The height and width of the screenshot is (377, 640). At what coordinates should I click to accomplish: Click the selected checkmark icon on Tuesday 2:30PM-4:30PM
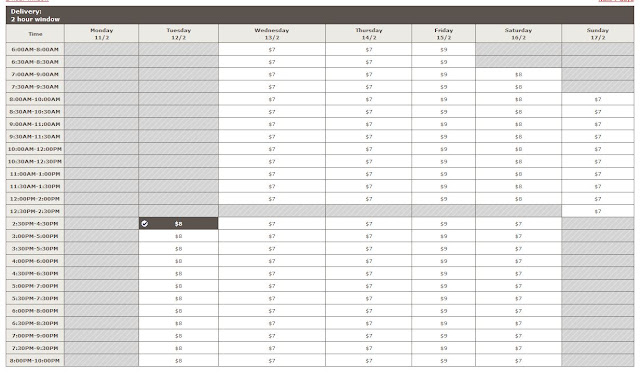point(144,224)
